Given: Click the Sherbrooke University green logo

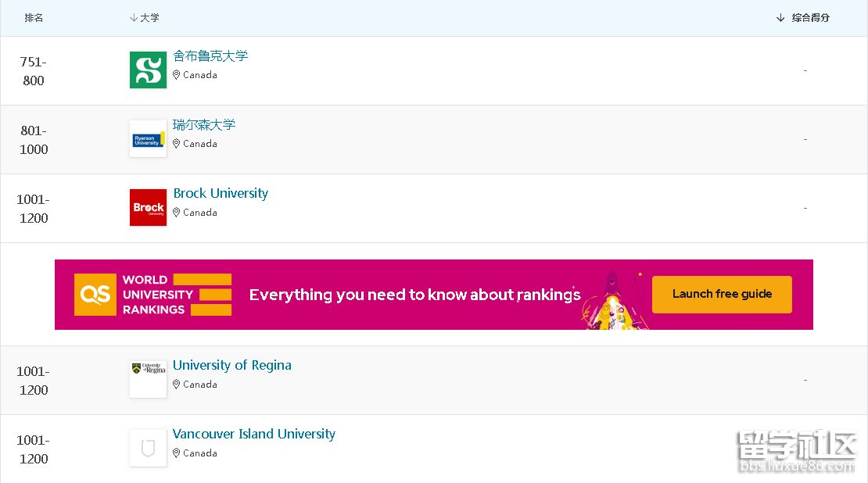Looking at the screenshot, I should pos(148,70).
